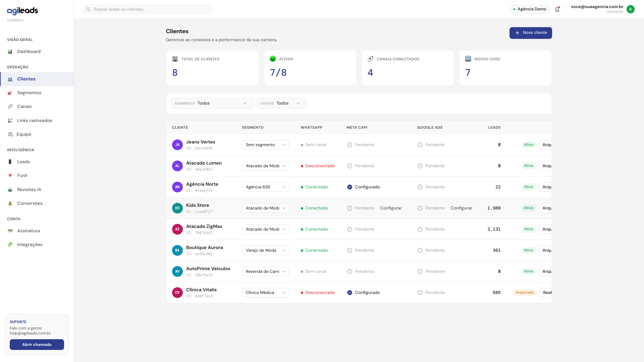The width and height of the screenshot is (644, 362).
Task: Click Atacado Lumen's Desconectado WhatsApp status
Action: [318, 166]
